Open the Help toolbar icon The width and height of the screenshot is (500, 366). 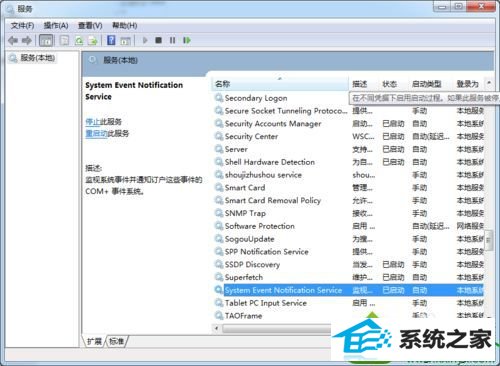click(x=111, y=41)
